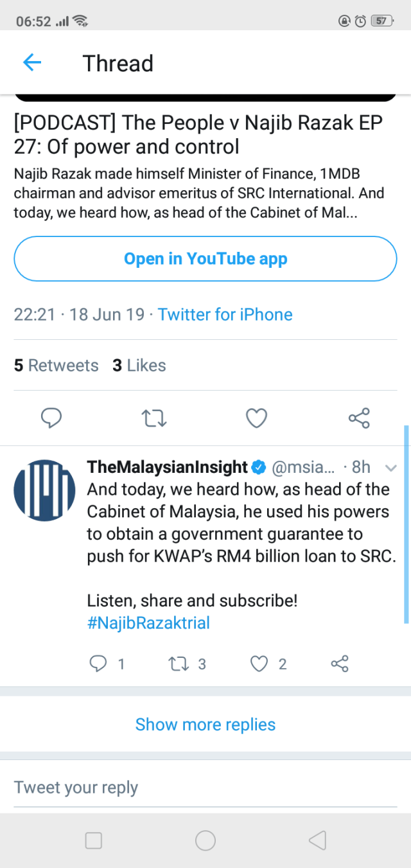Open the Twitter for iPhone link

coord(225,314)
